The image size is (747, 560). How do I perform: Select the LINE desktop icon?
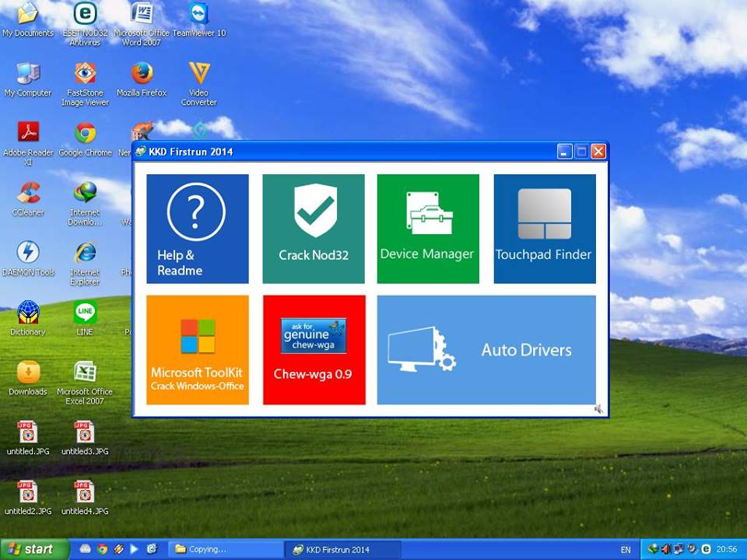coord(85,319)
